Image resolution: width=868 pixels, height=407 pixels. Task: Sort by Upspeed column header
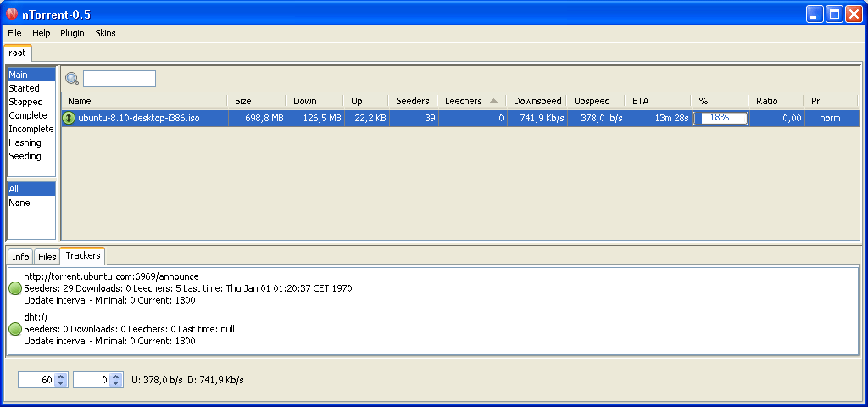click(x=596, y=101)
